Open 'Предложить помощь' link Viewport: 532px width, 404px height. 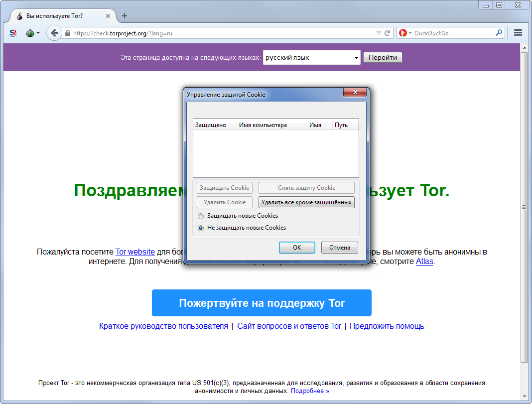tap(387, 326)
